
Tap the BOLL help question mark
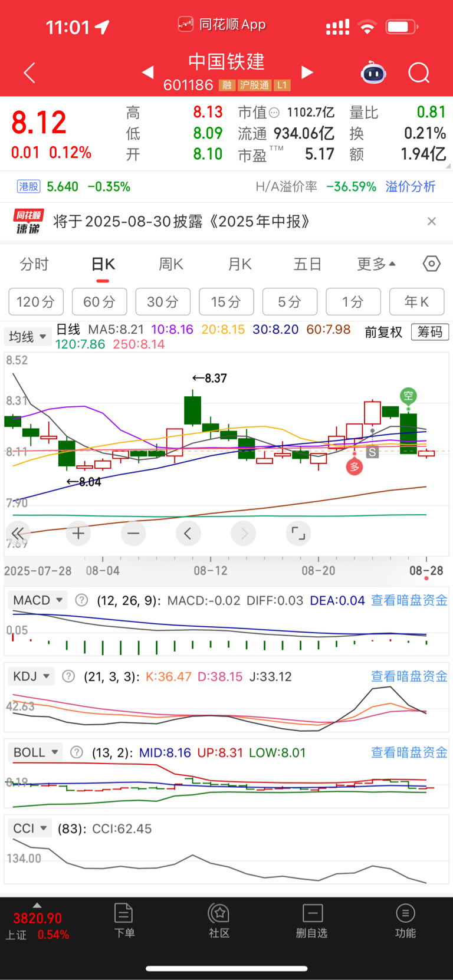point(76,752)
